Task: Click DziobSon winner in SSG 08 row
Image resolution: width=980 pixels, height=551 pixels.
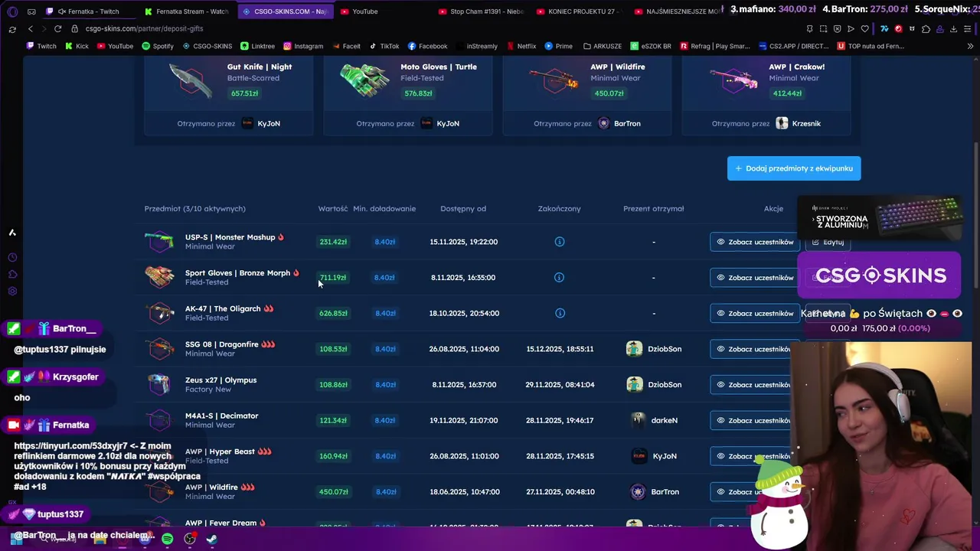Action: 654,349
